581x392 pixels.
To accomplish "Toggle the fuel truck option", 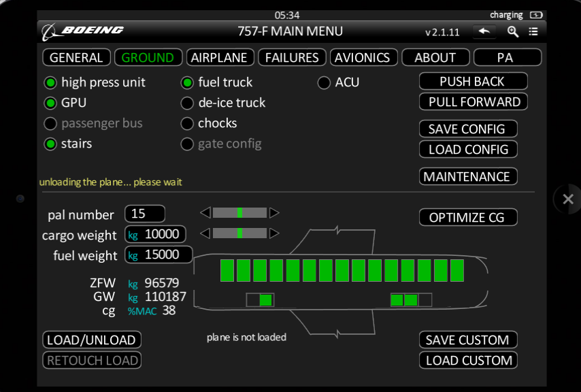I will pyautogui.click(x=187, y=82).
